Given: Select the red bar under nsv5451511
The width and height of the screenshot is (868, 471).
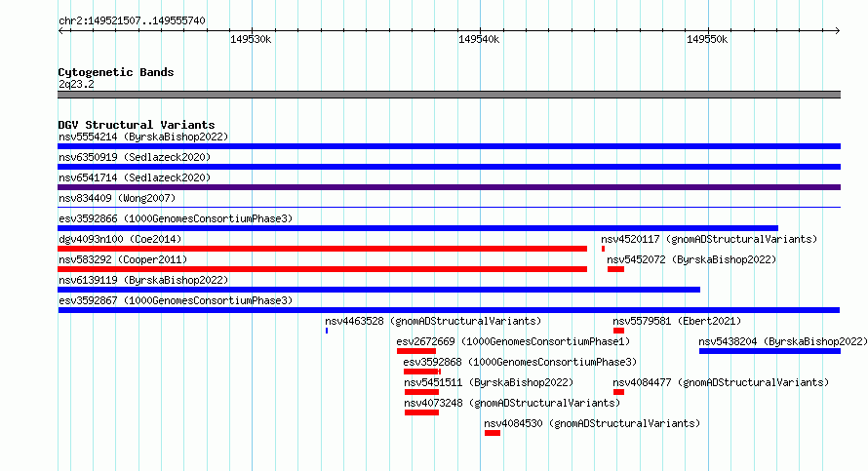Looking at the screenshot, I should 422,392.
